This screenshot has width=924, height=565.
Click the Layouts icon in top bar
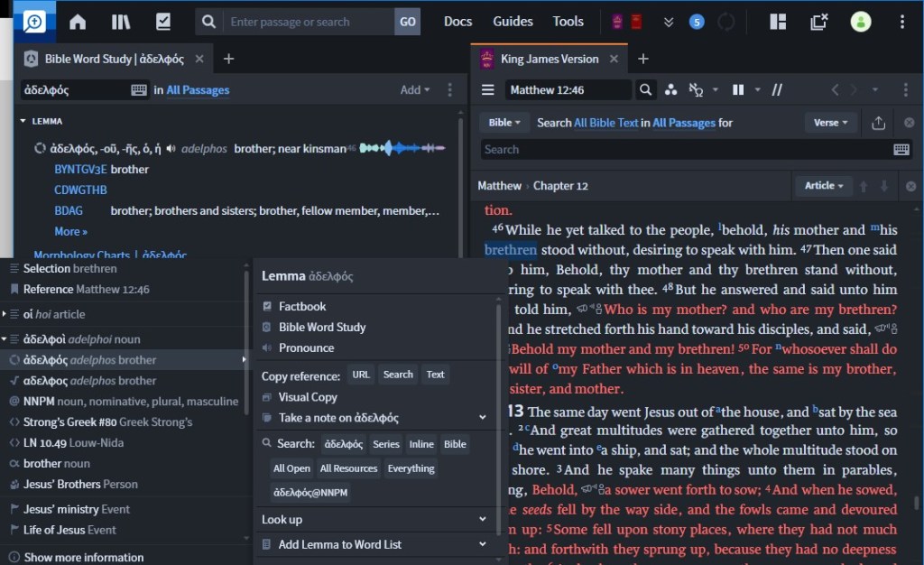(777, 22)
